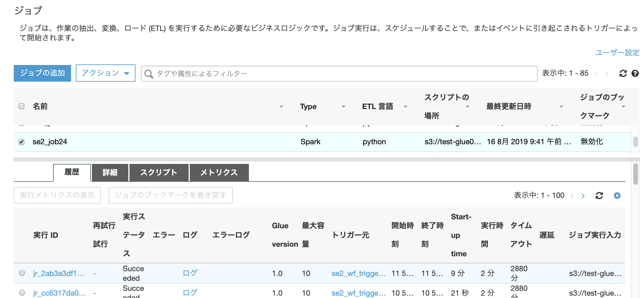Click the search magnifier in the filter bar
Screen dimensions: 644x298
(149, 73)
